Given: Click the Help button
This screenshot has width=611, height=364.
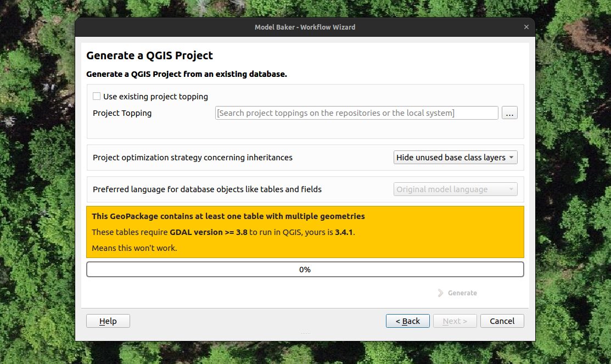Looking at the screenshot, I should click(x=108, y=321).
